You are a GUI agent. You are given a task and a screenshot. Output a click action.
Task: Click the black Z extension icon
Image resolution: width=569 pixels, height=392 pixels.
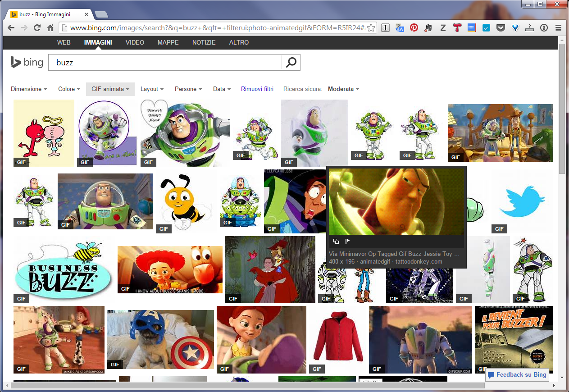[x=443, y=28]
